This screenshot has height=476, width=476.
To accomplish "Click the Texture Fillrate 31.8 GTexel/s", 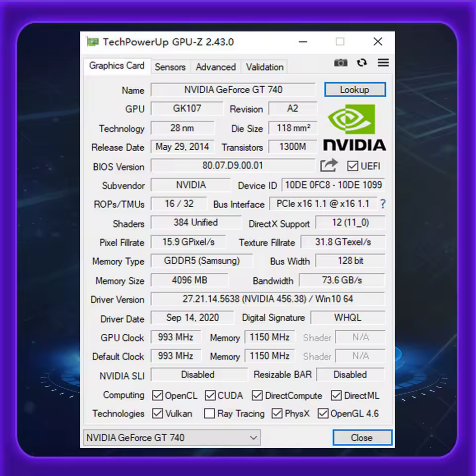I will pos(343,242).
